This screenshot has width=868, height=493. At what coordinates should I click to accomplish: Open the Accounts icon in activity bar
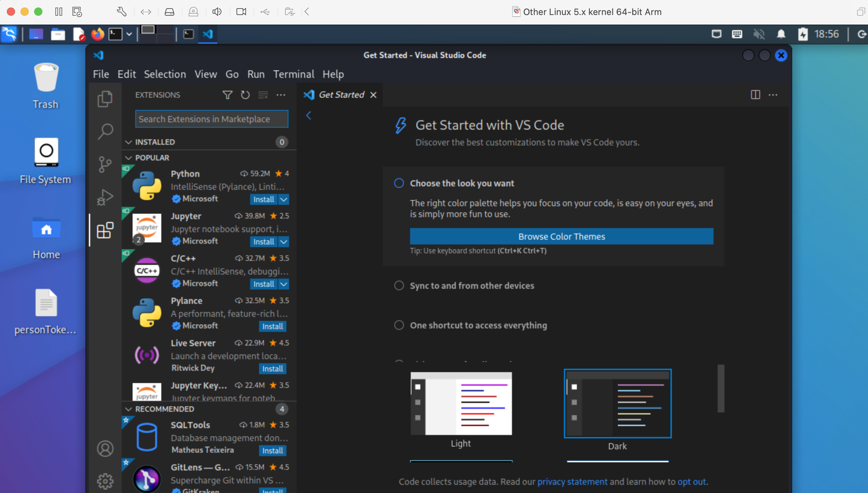(x=105, y=449)
